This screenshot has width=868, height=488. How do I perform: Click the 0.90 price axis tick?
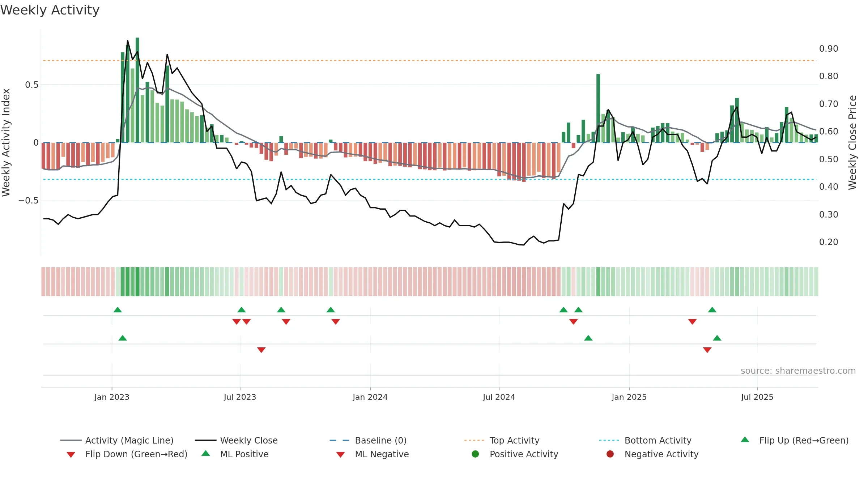pos(829,48)
